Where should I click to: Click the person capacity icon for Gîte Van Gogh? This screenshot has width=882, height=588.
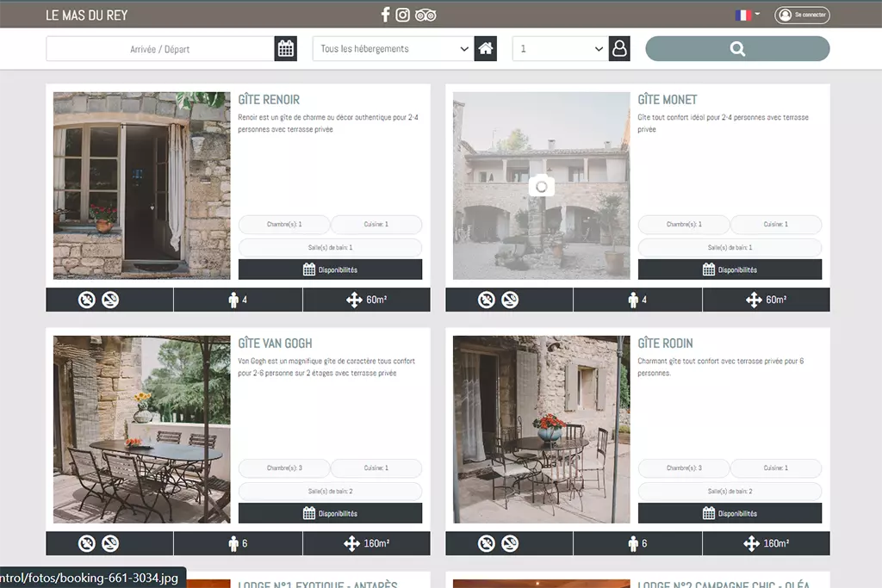pos(233,543)
